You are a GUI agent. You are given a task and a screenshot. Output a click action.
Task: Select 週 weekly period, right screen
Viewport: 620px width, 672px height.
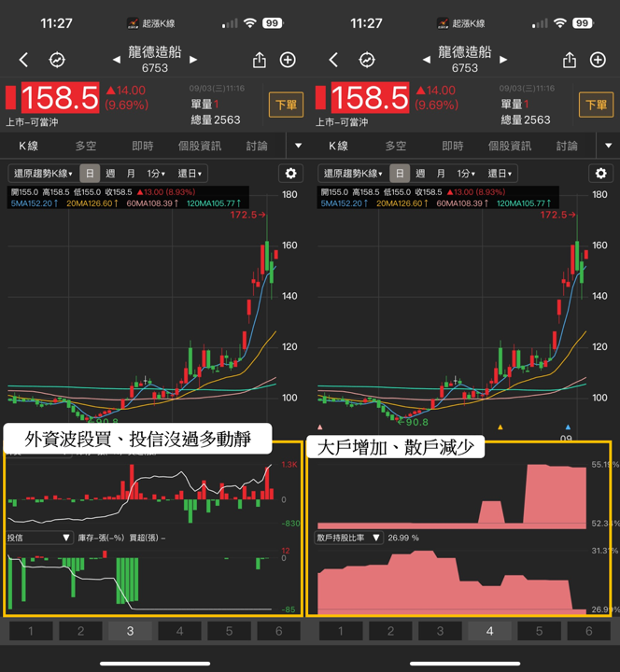(420, 174)
